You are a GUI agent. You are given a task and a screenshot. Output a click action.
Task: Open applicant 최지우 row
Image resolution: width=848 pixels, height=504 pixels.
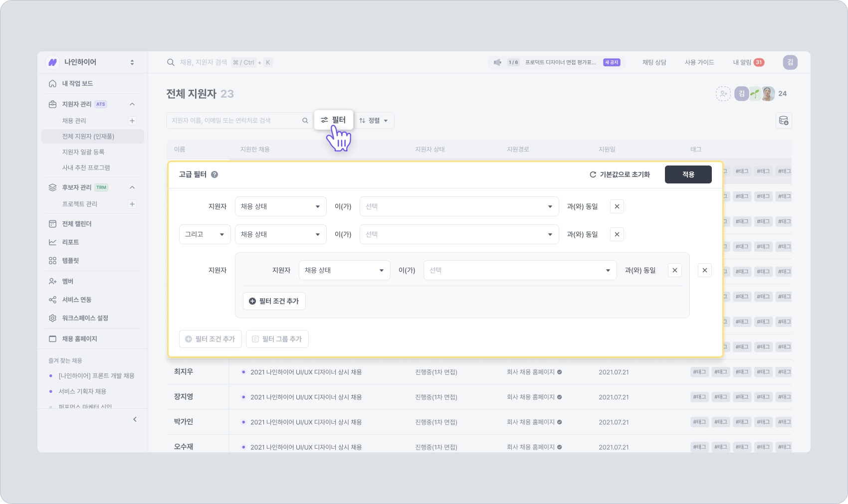pyautogui.click(x=479, y=372)
